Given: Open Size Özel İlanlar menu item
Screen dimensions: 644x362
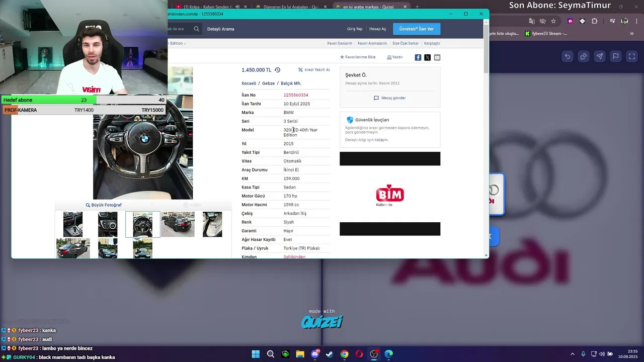Looking at the screenshot, I should 406,43.
